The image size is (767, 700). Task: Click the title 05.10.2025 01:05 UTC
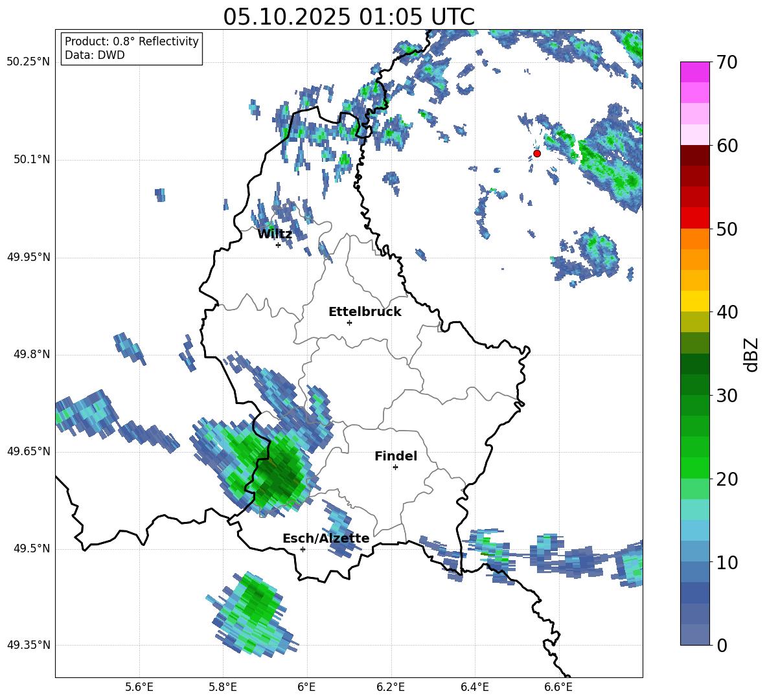349,17
